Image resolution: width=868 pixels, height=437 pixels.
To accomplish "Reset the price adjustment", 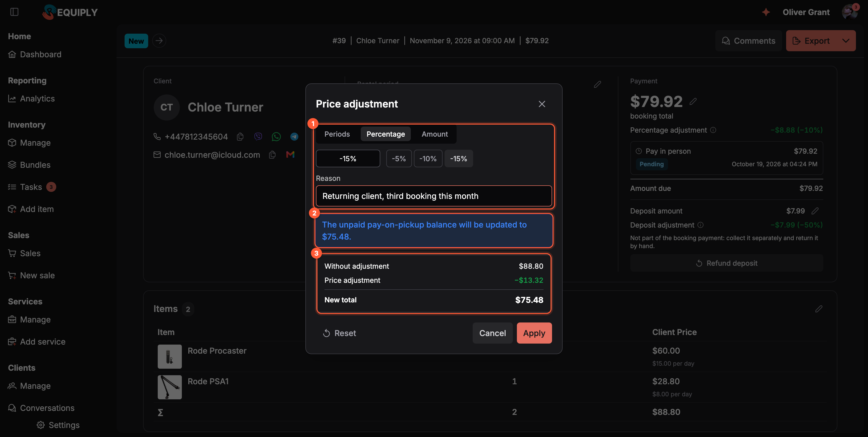I will click(339, 333).
